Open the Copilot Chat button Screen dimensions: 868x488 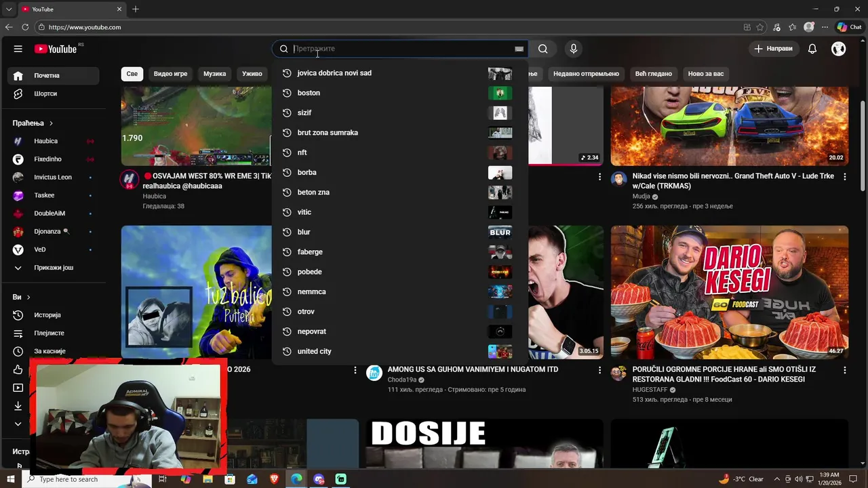(849, 27)
